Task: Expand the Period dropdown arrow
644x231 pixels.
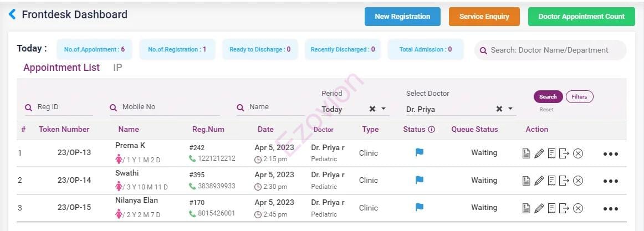Action: [x=384, y=109]
